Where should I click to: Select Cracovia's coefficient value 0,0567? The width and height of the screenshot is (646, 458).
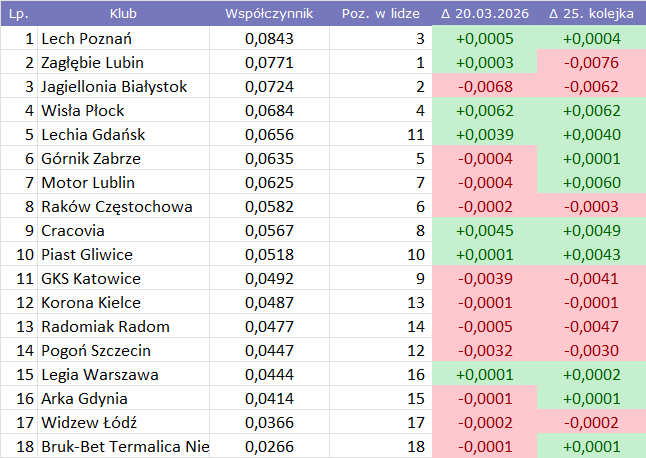pos(269,231)
